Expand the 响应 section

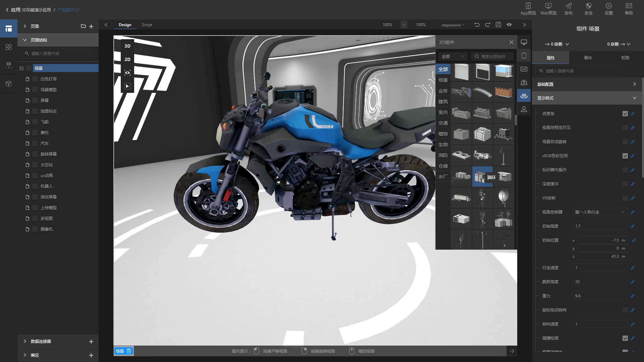[25, 355]
